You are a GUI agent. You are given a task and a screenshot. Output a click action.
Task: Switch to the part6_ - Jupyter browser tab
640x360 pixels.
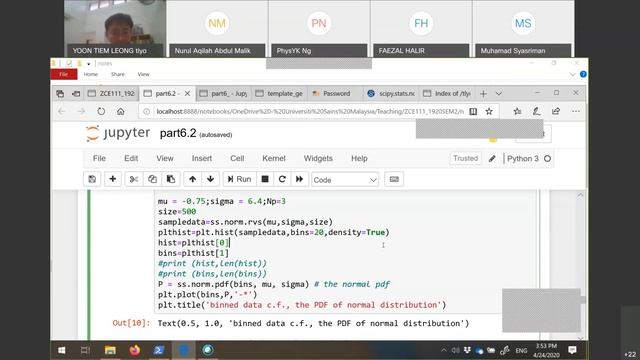coord(224,93)
